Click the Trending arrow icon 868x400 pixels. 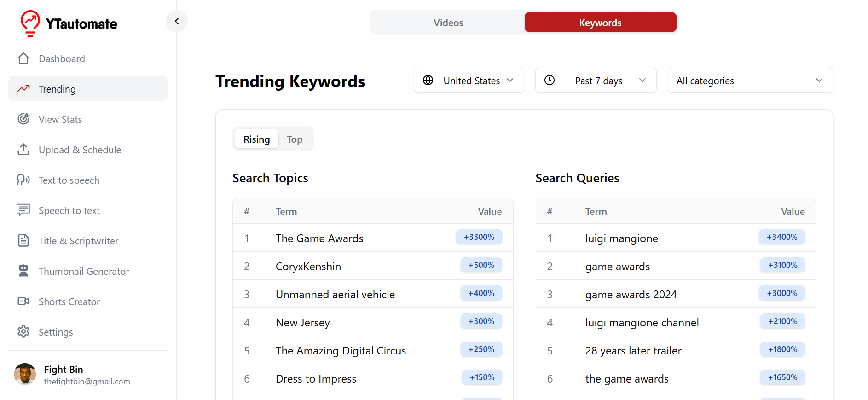pyautogui.click(x=23, y=88)
